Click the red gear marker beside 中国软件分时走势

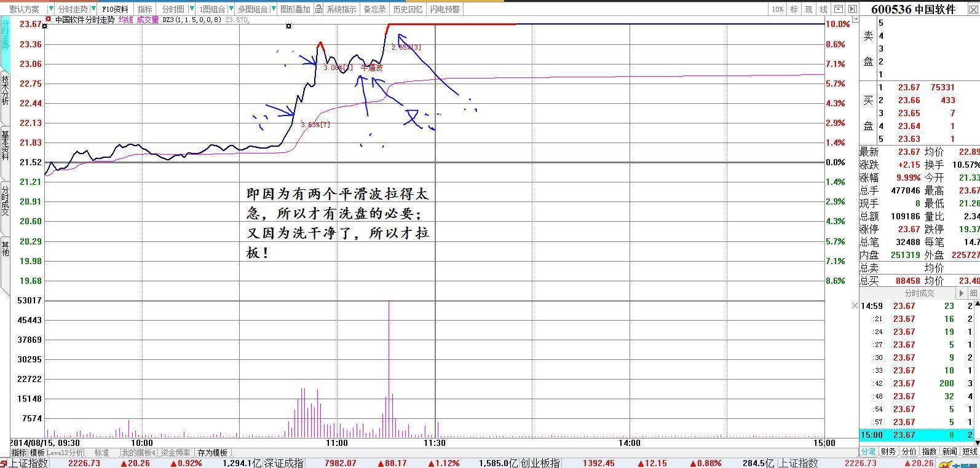pyautogui.click(x=49, y=20)
